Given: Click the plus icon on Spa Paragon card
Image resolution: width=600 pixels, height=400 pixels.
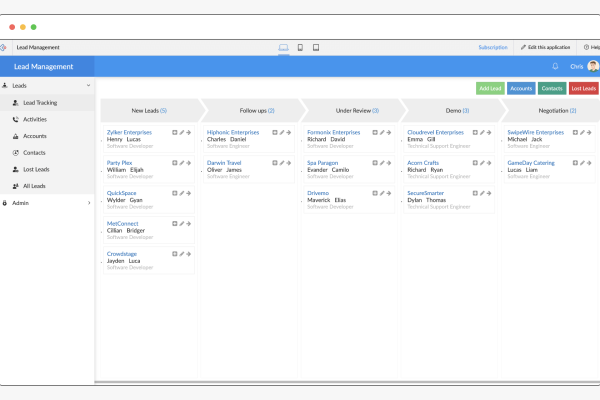Looking at the screenshot, I should point(374,162).
